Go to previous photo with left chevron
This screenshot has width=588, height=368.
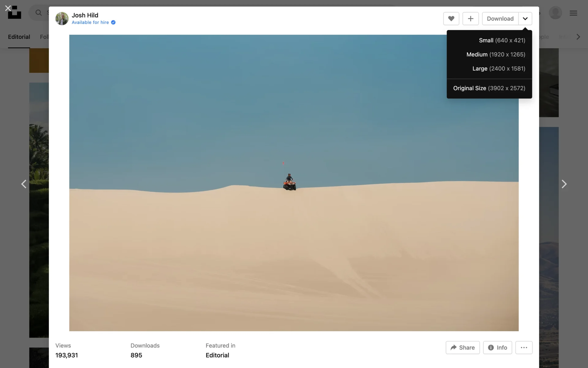(x=24, y=184)
